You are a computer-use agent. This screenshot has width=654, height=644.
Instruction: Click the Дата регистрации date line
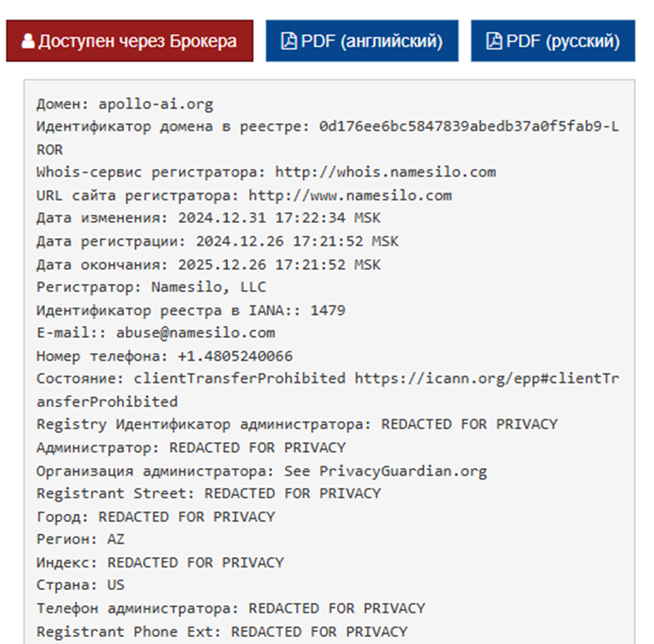click(x=217, y=241)
